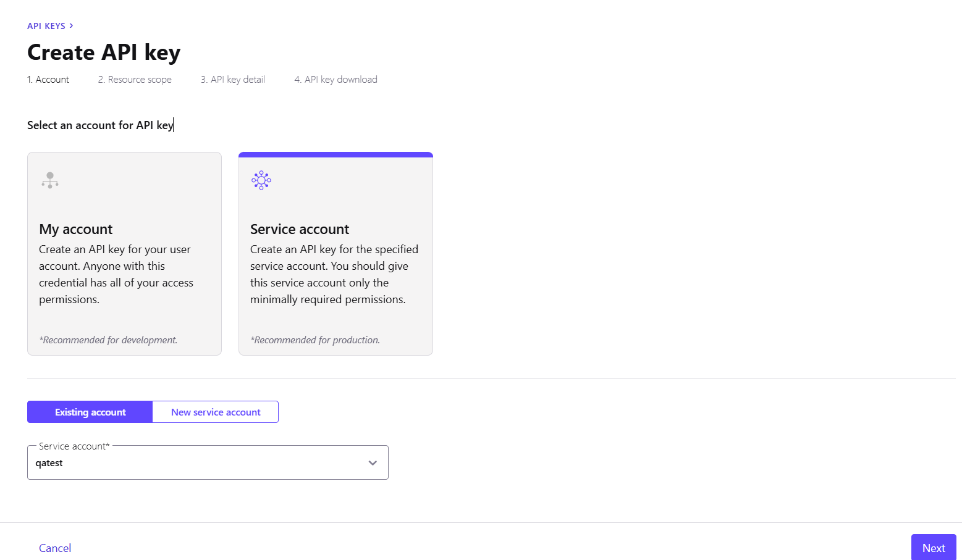Go to step 3. API key detail

233,80
